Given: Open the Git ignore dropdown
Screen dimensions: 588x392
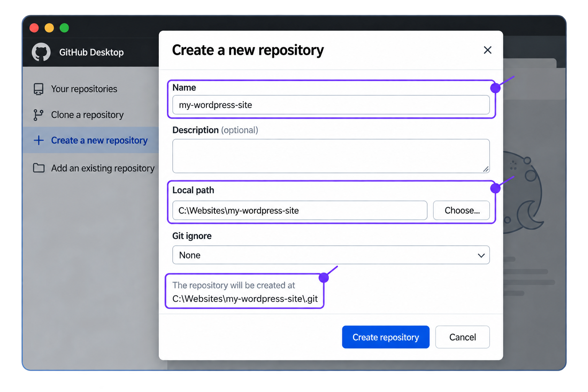Looking at the screenshot, I should coord(331,255).
